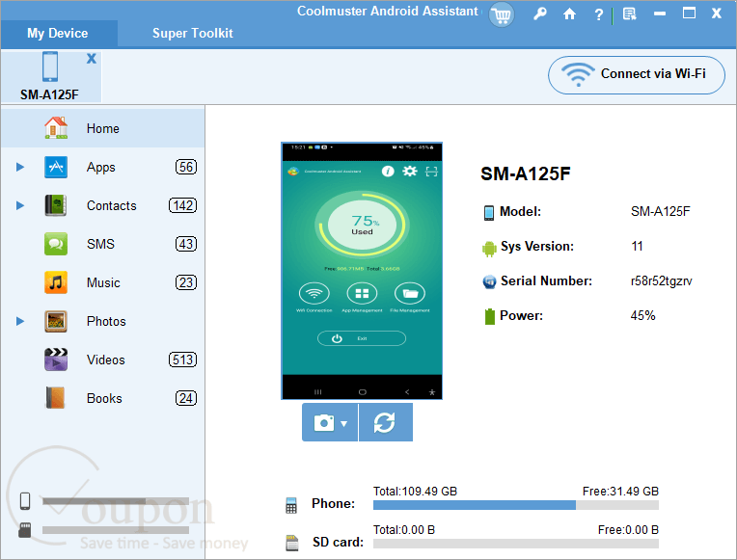Click the Total:109.49 GB label
This screenshot has width=737, height=560.
pos(415,492)
